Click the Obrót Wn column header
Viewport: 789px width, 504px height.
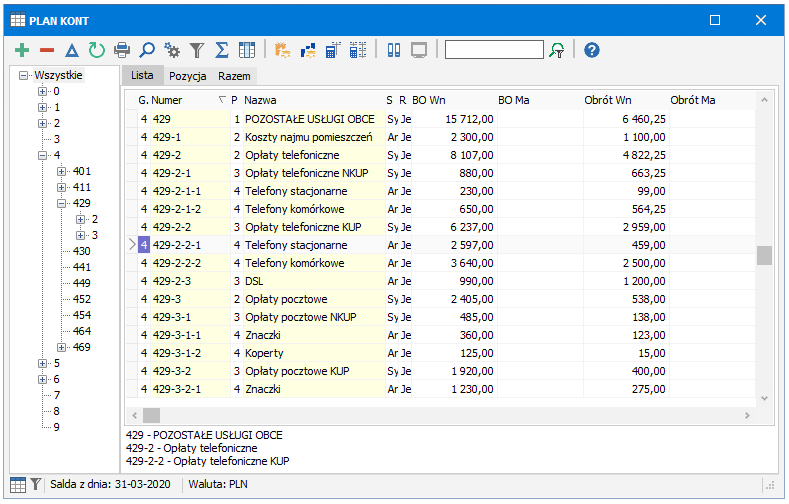626,100
